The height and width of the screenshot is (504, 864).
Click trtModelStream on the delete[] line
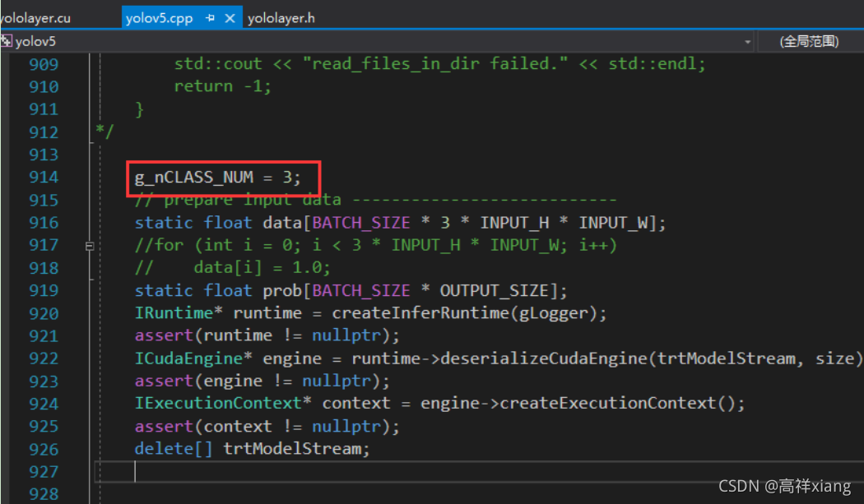[x=292, y=449]
